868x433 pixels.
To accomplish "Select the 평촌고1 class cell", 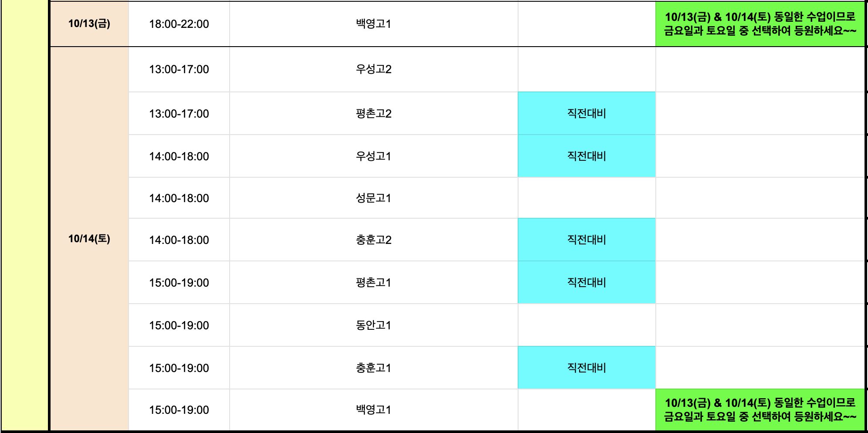I will click(x=373, y=283).
